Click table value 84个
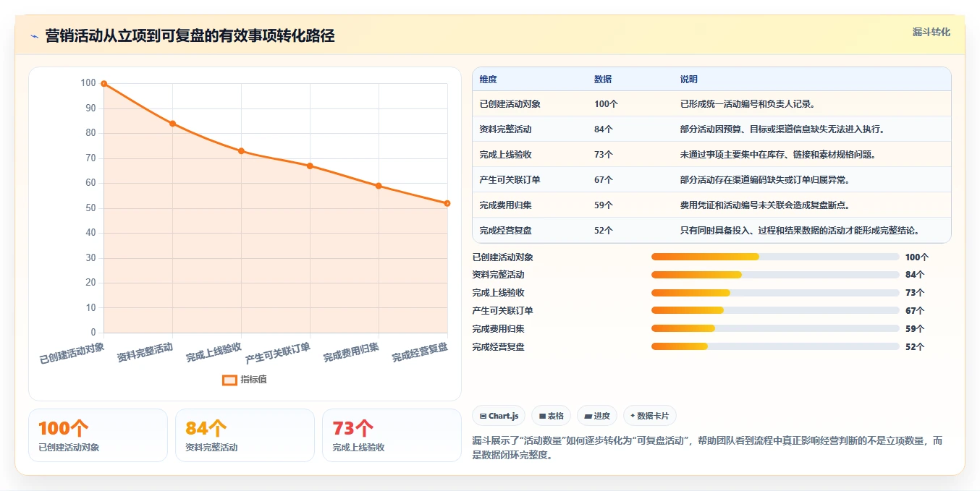Image resolution: width=980 pixels, height=491 pixels. click(x=604, y=129)
